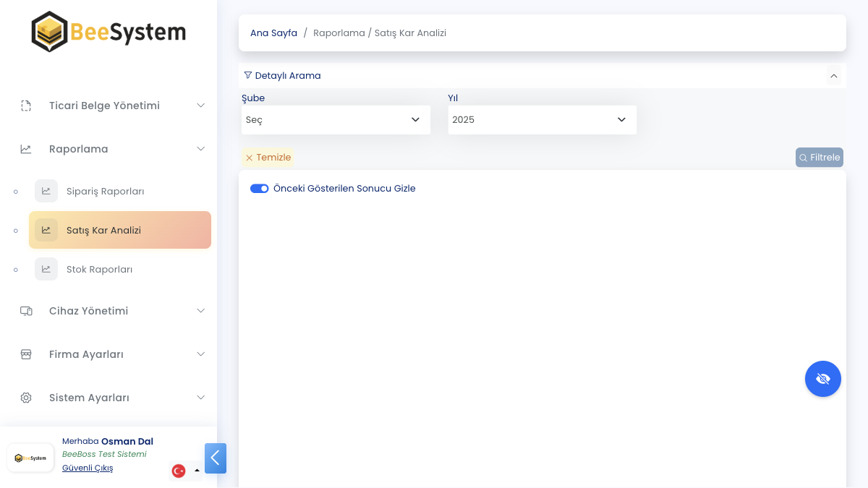Click the blue floating eye-slash button

(822, 379)
